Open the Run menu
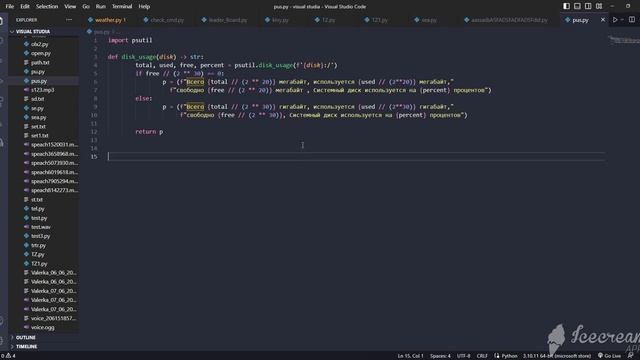This screenshot has height=360, width=640. click(x=100, y=7)
